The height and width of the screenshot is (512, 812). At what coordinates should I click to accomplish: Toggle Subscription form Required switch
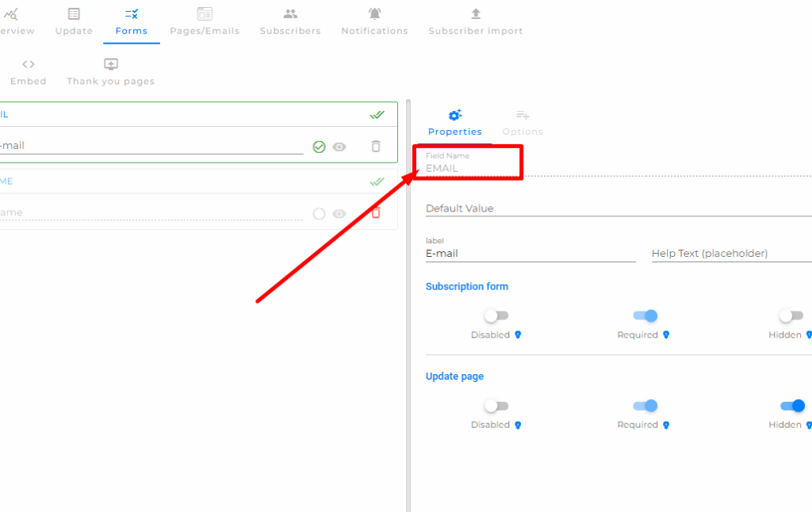(645, 316)
